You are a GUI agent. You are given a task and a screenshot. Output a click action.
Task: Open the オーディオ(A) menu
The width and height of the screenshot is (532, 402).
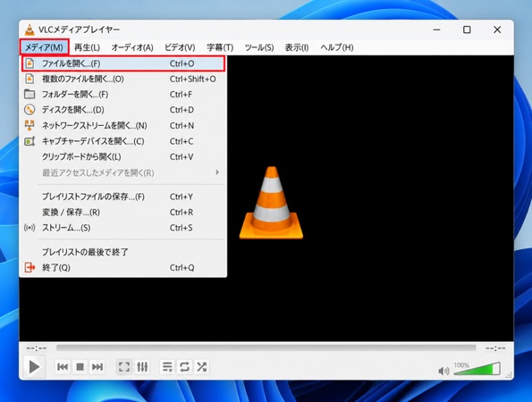tap(132, 47)
